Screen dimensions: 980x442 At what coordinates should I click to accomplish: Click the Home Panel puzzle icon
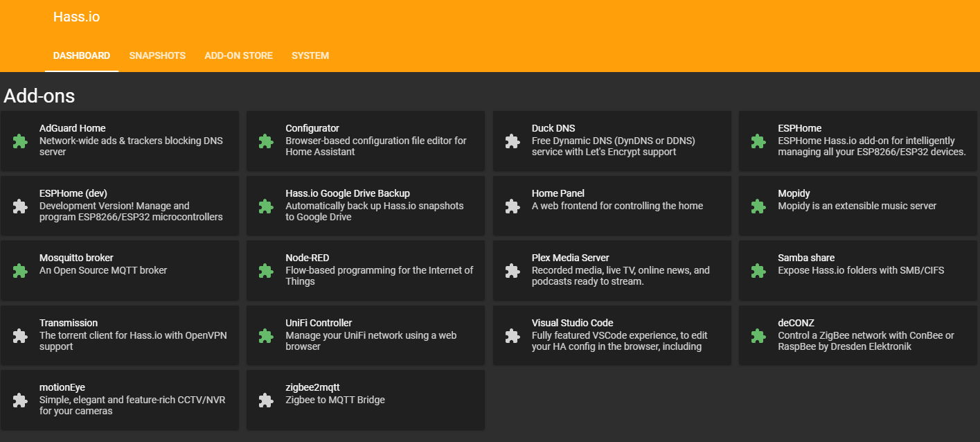pos(513,206)
